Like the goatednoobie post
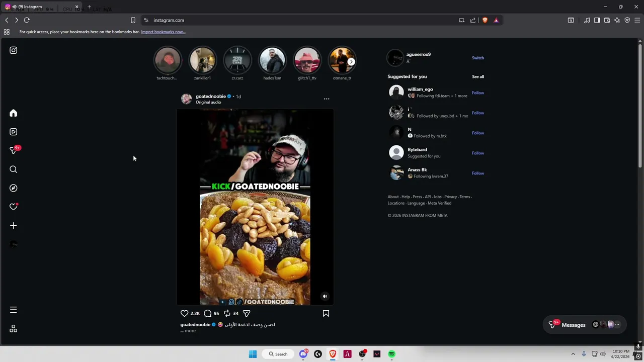 point(185,313)
